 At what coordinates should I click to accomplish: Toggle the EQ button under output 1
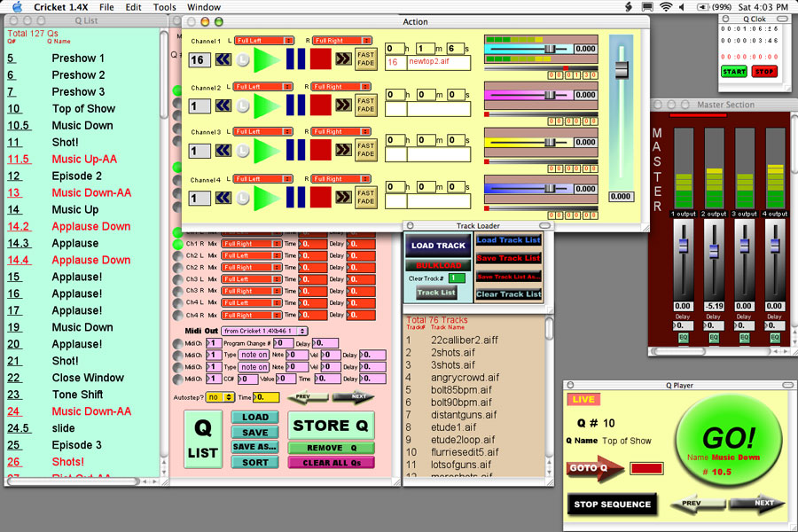coord(684,338)
